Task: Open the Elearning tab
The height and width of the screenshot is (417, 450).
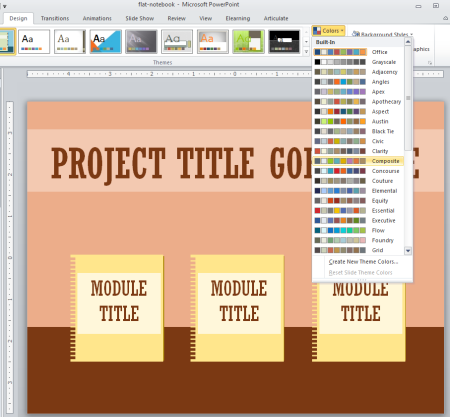Action: click(238, 18)
